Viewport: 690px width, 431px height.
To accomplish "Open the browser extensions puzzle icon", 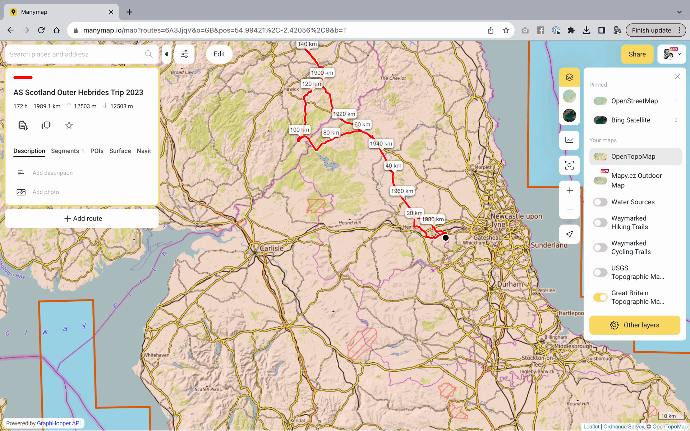I will point(571,30).
